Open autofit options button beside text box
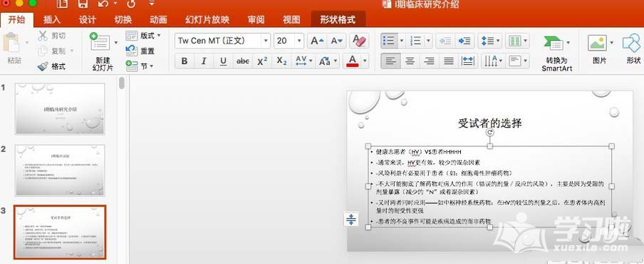Screen dimensions: 644x264 [x=350, y=219]
